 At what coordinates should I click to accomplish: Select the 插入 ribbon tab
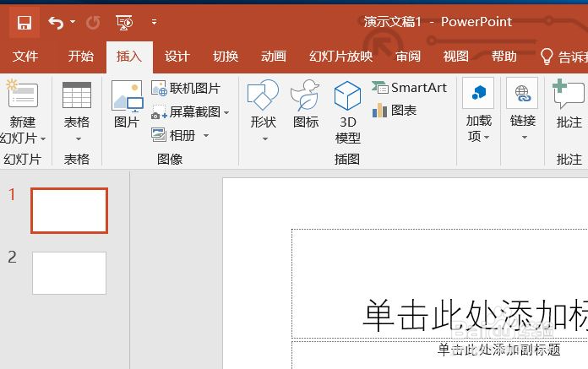pyautogui.click(x=129, y=57)
